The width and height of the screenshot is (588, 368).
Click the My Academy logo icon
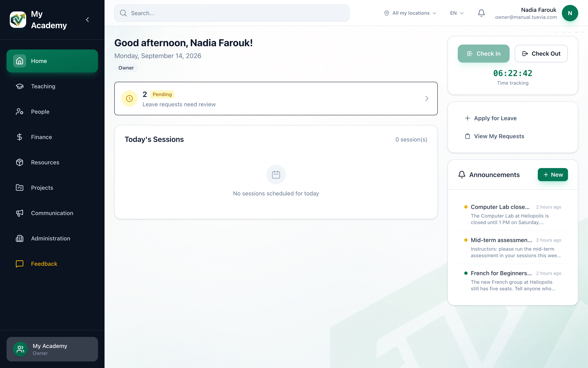18,19
